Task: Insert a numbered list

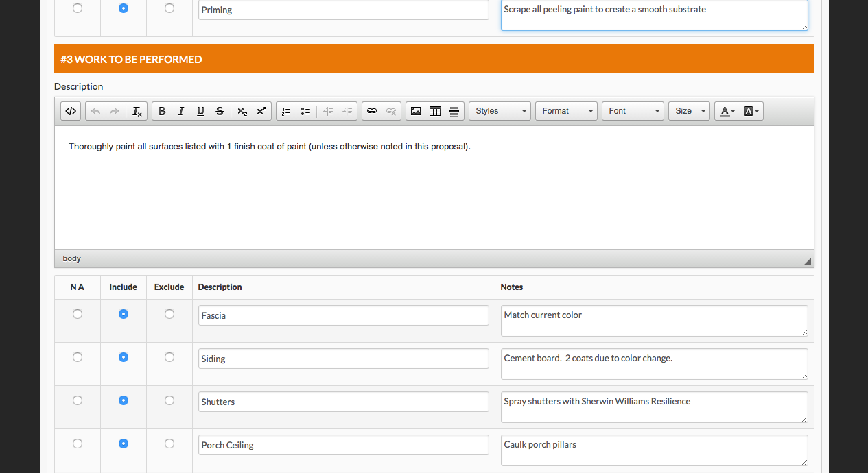Action: click(x=286, y=111)
